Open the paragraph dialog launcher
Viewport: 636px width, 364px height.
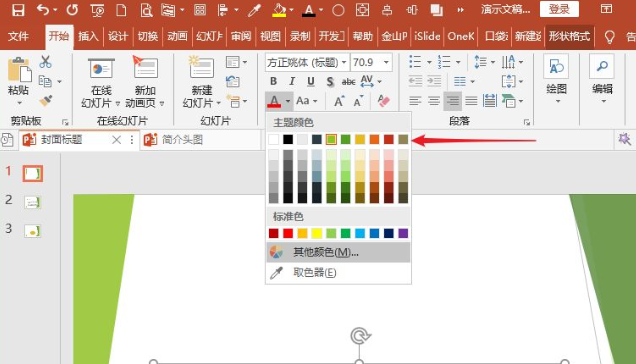(x=526, y=122)
